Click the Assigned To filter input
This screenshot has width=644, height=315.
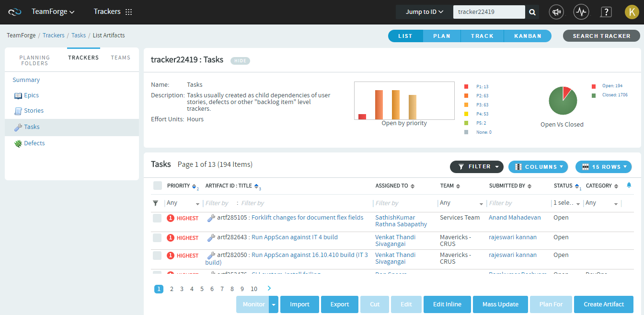pyautogui.click(x=404, y=203)
